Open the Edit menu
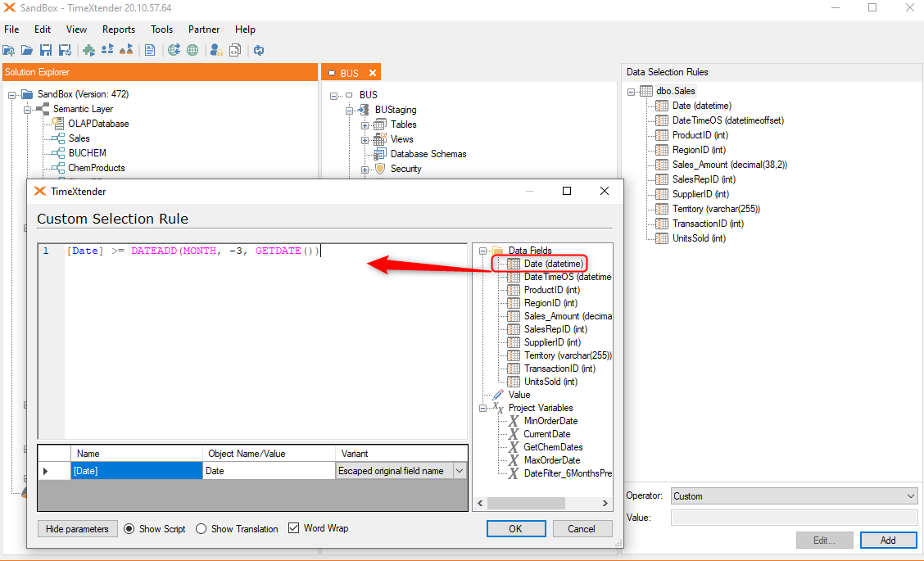 [43, 29]
